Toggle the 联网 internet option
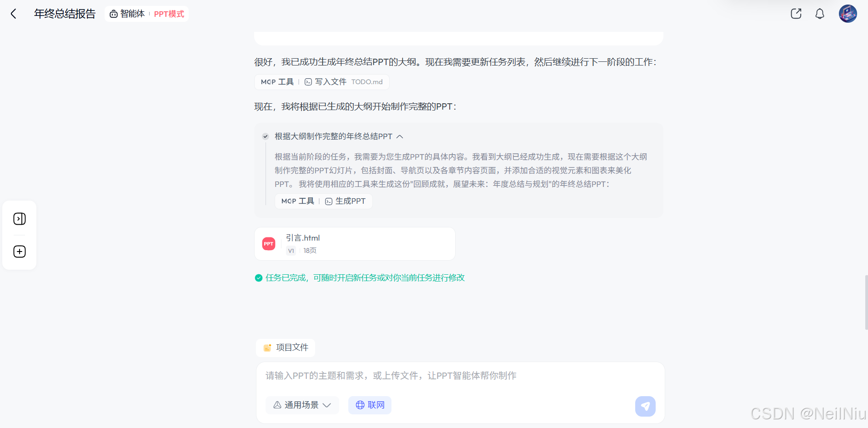The height and width of the screenshot is (428, 868). 370,405
